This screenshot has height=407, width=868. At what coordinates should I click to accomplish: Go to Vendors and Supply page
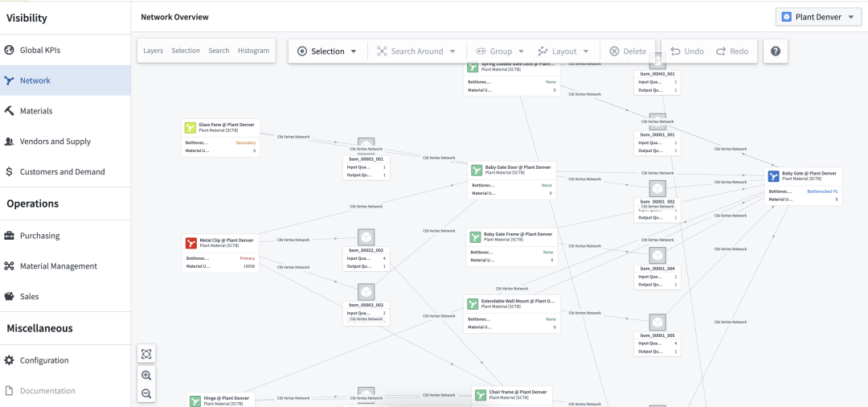tap(55, 142)
